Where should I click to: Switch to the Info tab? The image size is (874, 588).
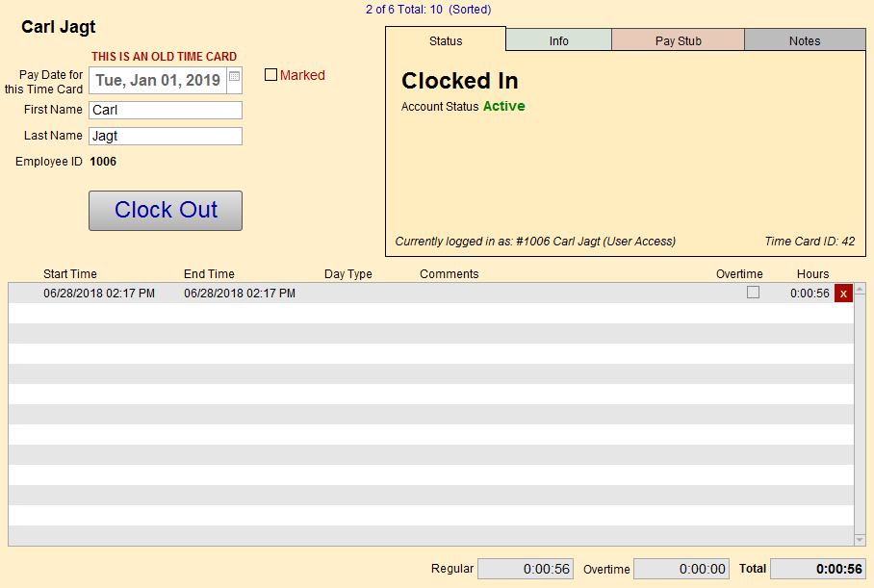[x=558, y=40]
